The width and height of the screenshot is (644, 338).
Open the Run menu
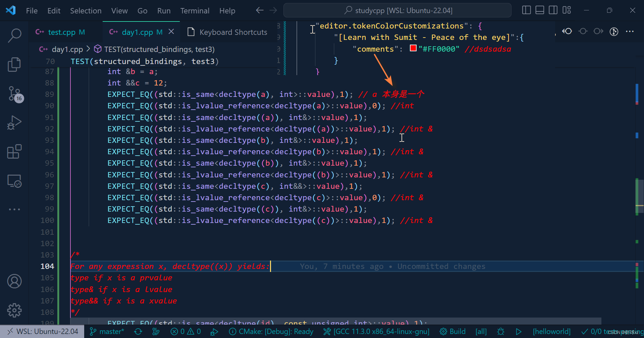[x=164, y=11]
